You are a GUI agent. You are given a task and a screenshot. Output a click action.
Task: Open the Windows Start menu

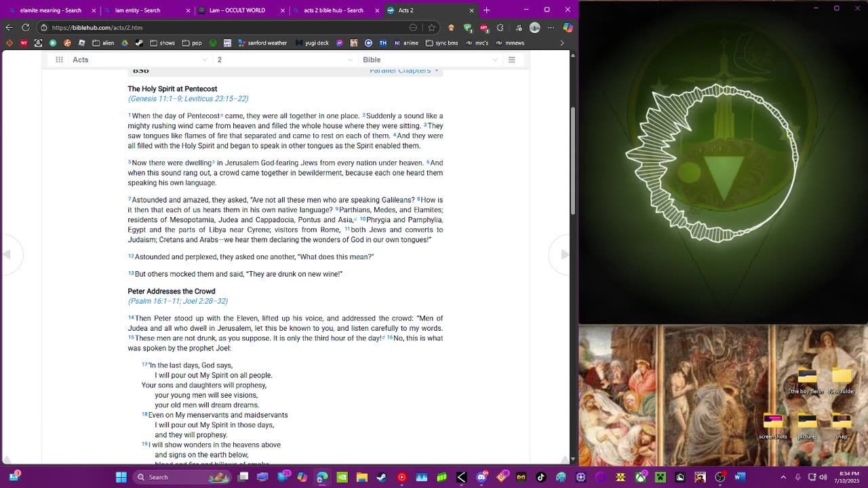click(x=121, y=477)
